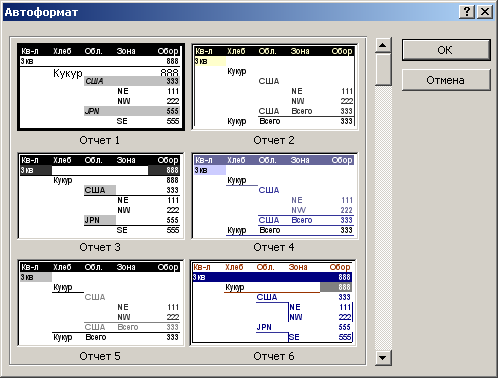
Task: Confirm with the ОК button
Action: (x=446, y=50)
